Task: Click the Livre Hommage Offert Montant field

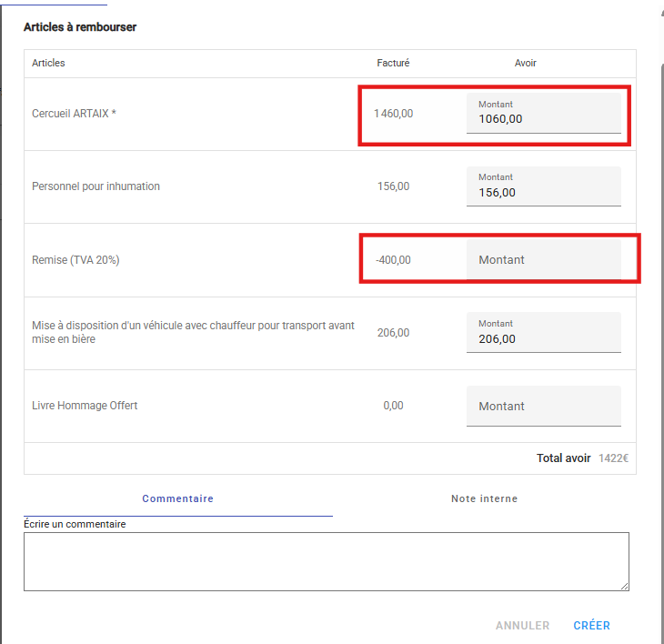Action: coord(543,406)
